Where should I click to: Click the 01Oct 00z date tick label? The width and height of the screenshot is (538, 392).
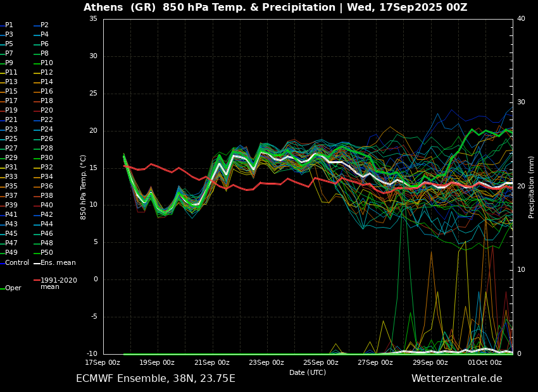coord(485,362)
